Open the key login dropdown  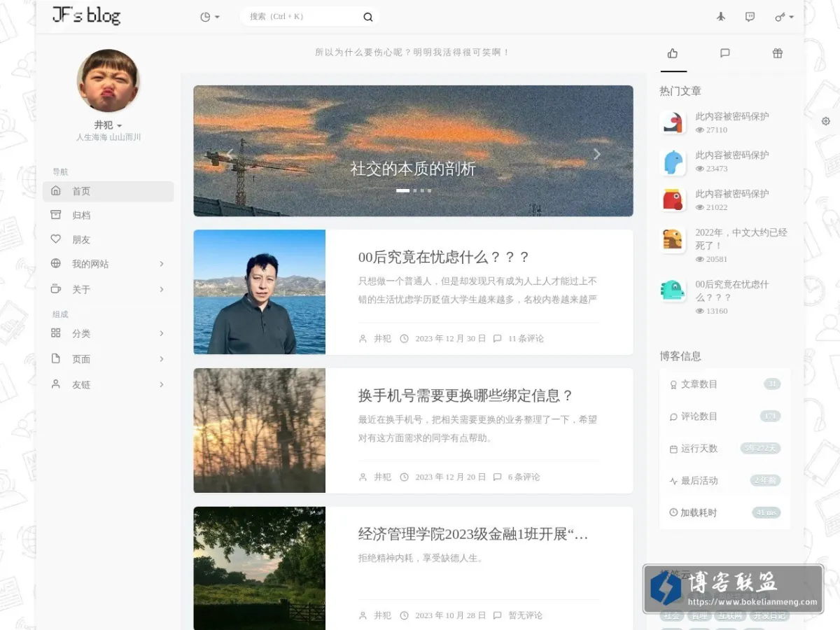784,17
